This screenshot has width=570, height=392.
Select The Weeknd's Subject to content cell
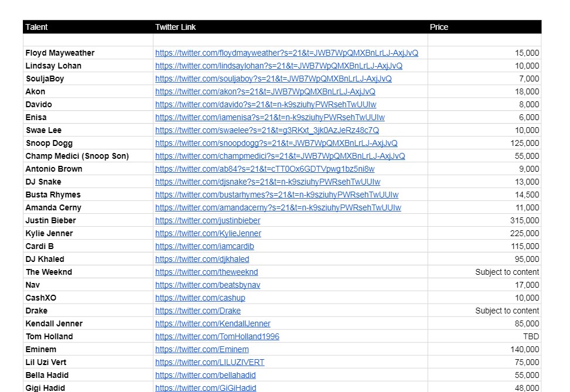coord(484,272)
